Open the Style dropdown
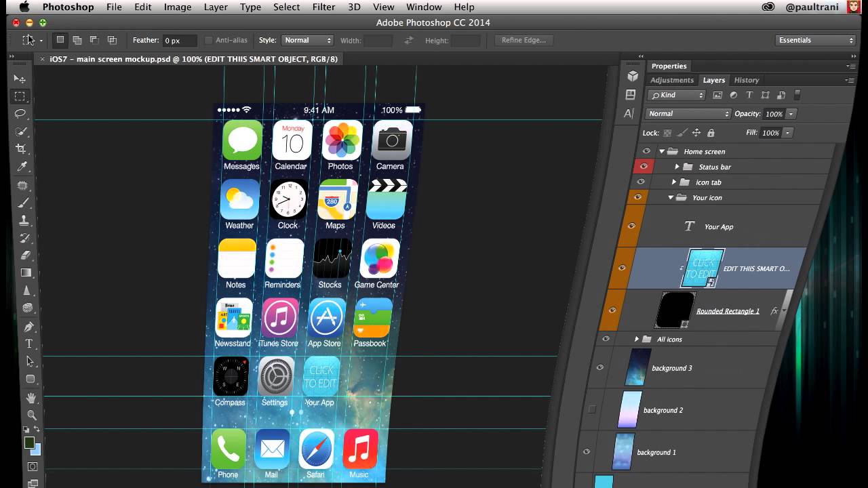Screen dimensions: 868x488 307,40
